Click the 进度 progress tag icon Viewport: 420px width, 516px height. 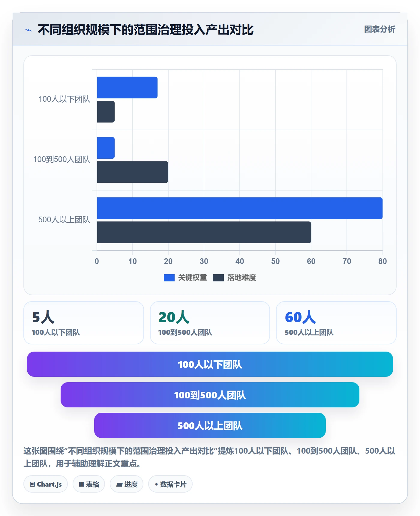119,484
